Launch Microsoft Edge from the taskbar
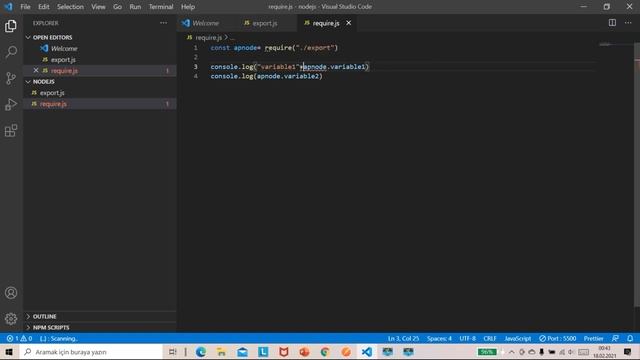The height and width of the screenshot is (360, 640). [x=201, y=352]
